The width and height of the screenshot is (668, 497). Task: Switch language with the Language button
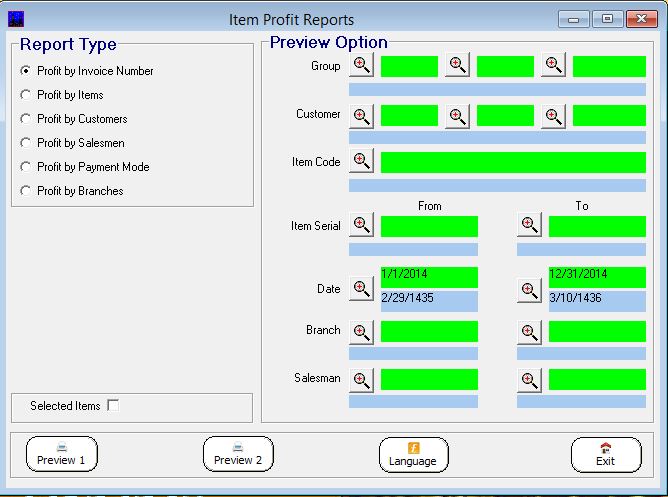click(x=413, y=454)
